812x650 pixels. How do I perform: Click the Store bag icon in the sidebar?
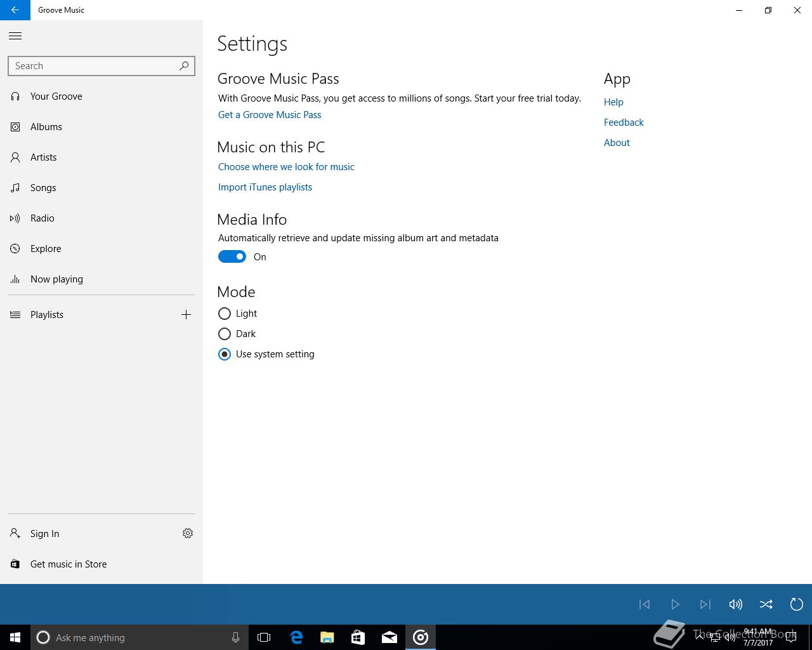click(15, 564)
